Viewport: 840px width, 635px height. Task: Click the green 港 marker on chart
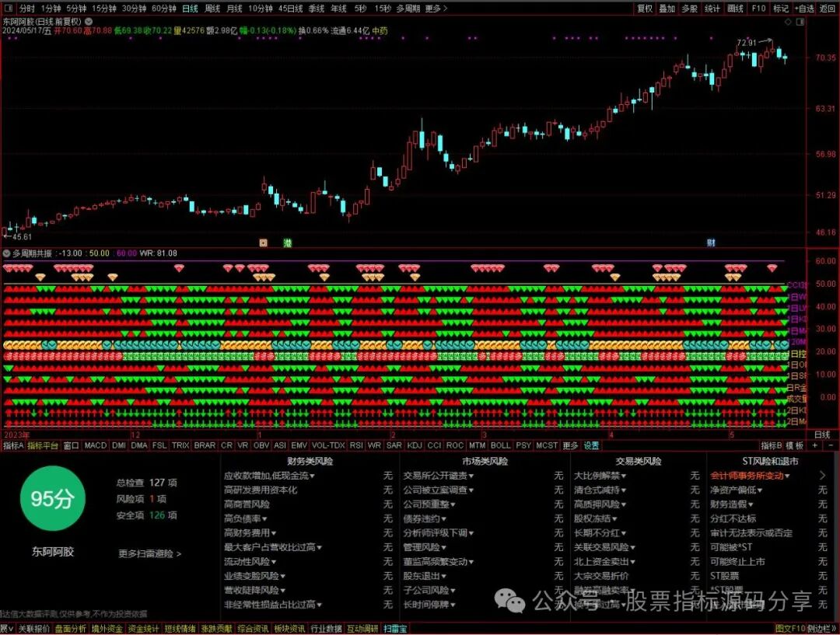tap(288, 242)
